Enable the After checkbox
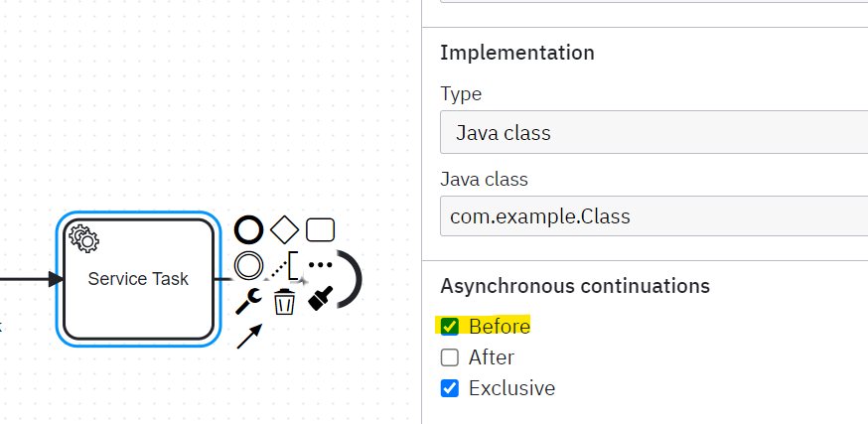868x424 pixels. point(450,357)
